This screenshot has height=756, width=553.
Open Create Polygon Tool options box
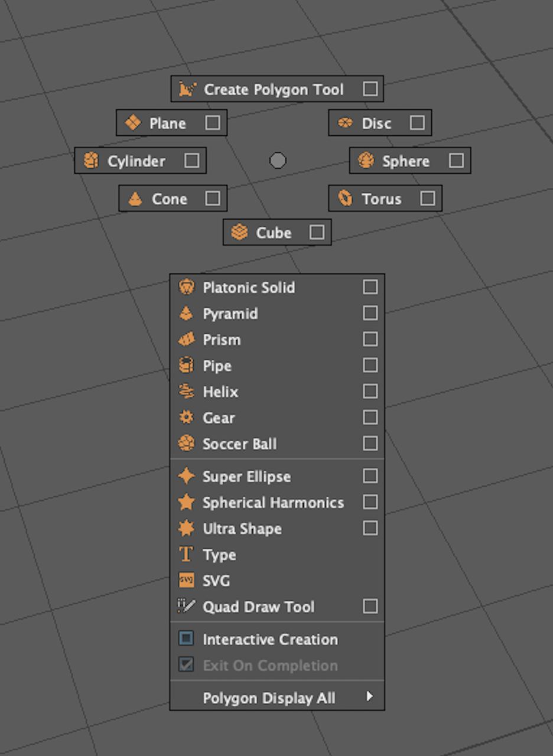[370, 89]
